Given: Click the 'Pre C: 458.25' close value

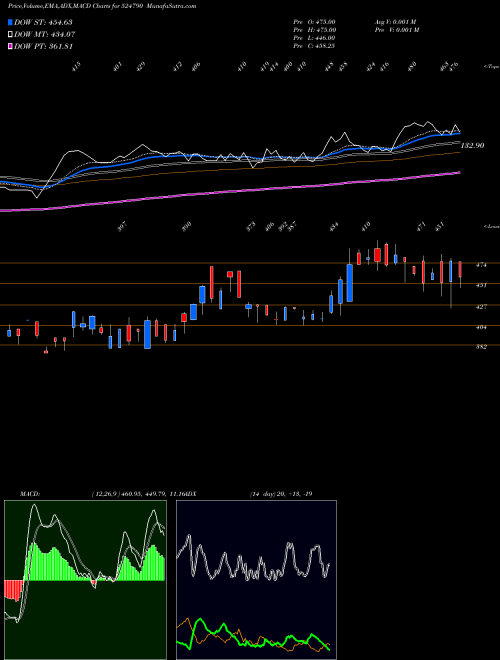Looking at the screenshot, I should click(x=314, y=46).
